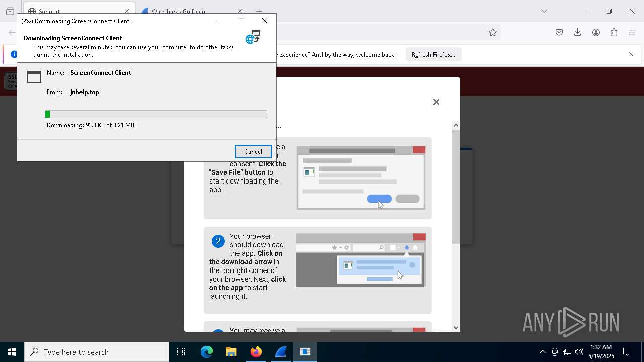Cancel the ScreenConnect Client download
The image size is (644, 362).
(253, 152)
